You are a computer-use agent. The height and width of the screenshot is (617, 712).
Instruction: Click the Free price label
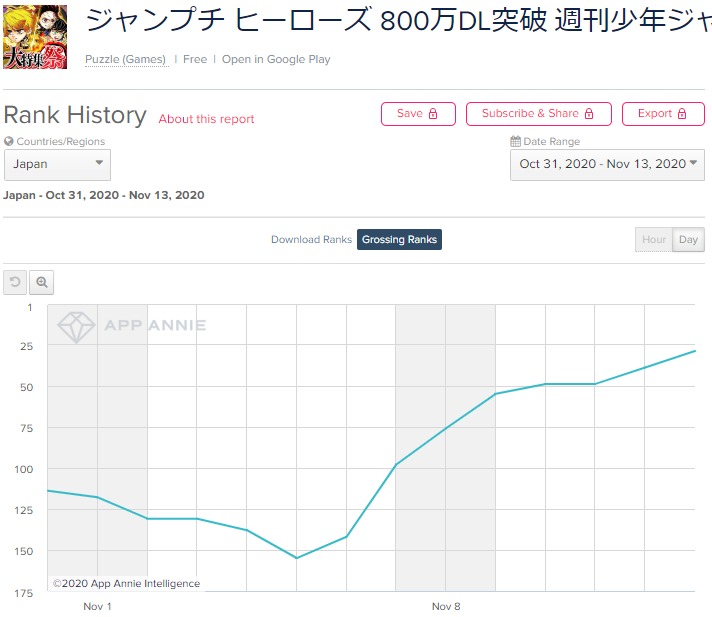click(x=195, y=59)
